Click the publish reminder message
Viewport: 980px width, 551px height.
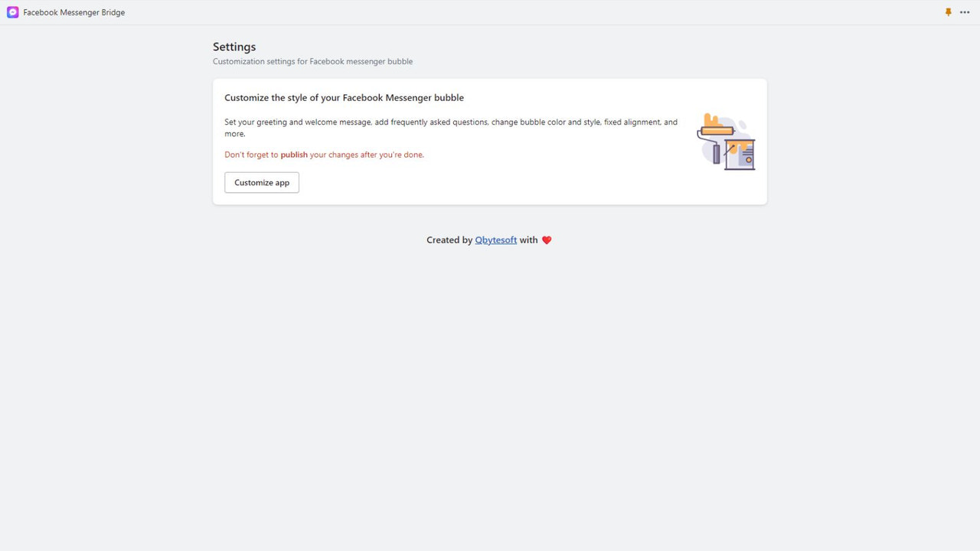tap(324, 154)
